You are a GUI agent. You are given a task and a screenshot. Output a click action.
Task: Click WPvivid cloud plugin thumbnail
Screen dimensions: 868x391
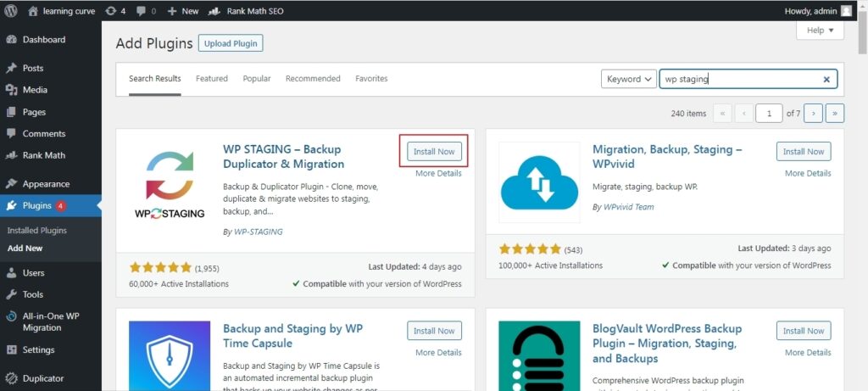click(539, 182)
